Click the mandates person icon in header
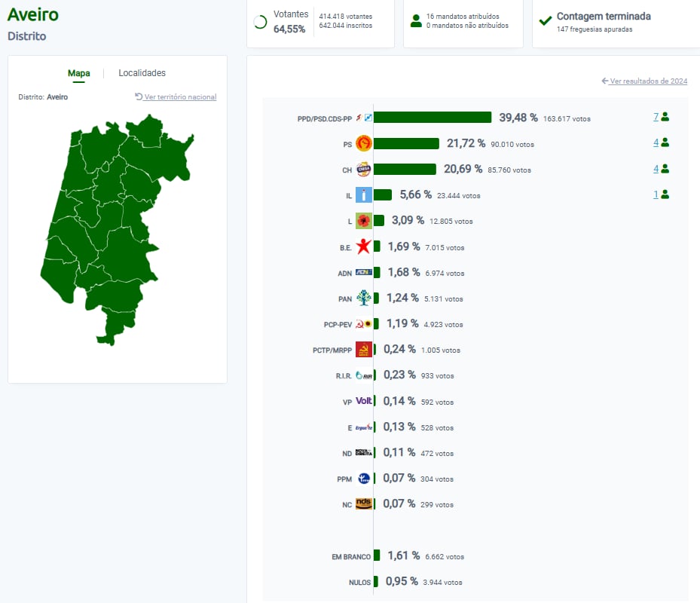Viewport: 700px width, 603px height. tap(416, 21)
